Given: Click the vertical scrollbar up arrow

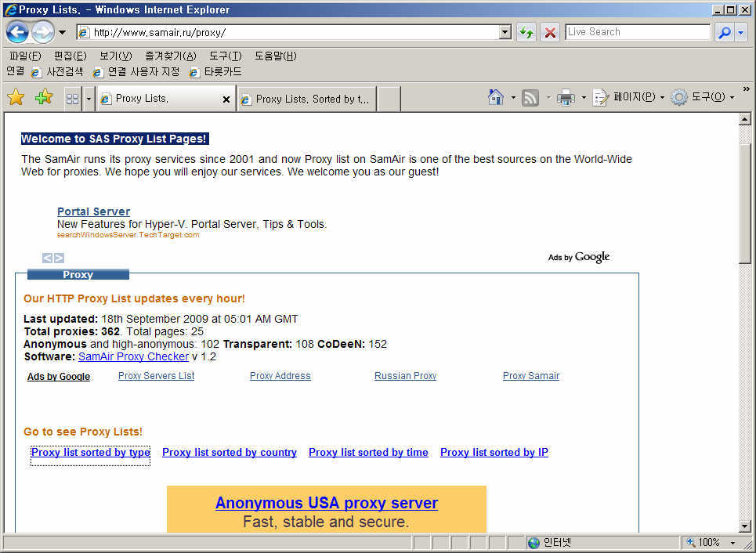Looking at the screenshot, I should [x=745, y=118].
